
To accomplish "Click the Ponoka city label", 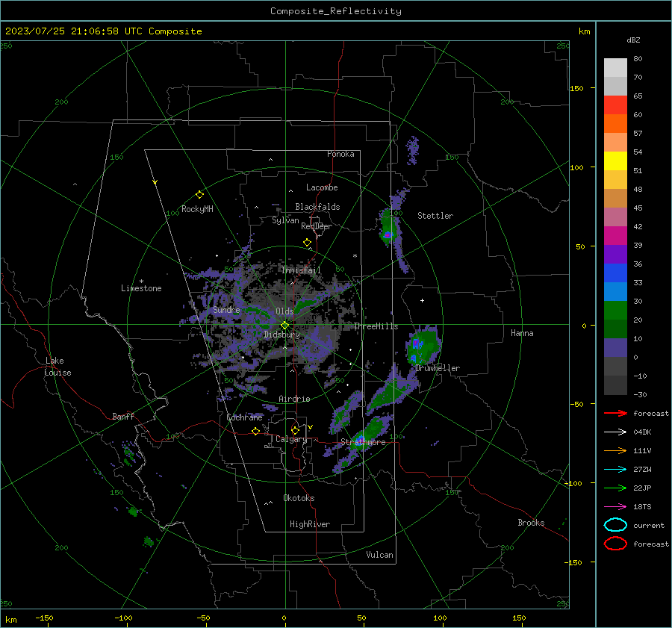I will click(340, 154).
